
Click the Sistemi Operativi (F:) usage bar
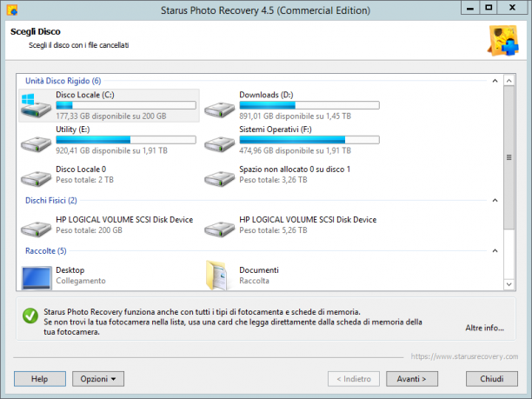[309, 140]
